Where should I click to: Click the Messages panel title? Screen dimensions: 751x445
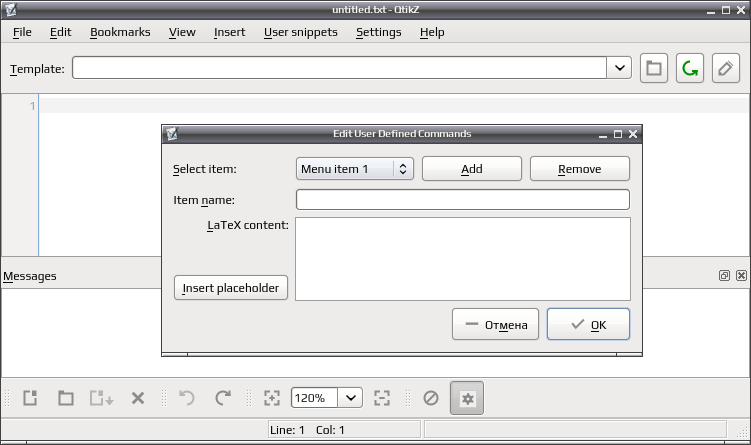(x=30, y=276)
